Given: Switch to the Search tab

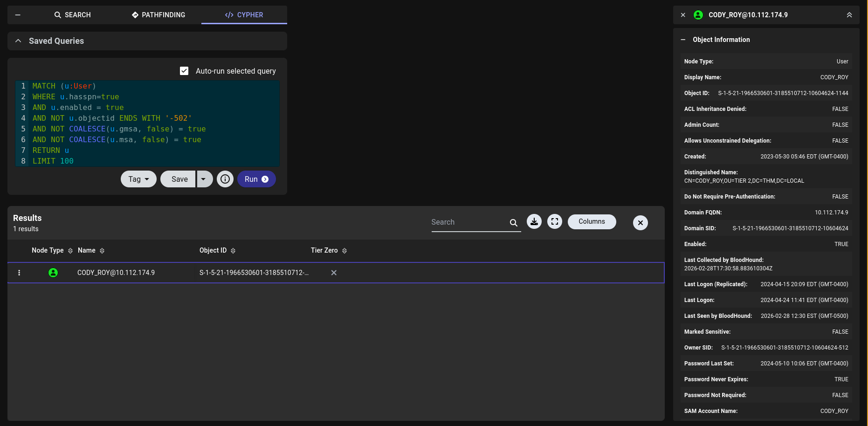Looking at the screenshot, I should pyautogui.click(x=72, y=15).
